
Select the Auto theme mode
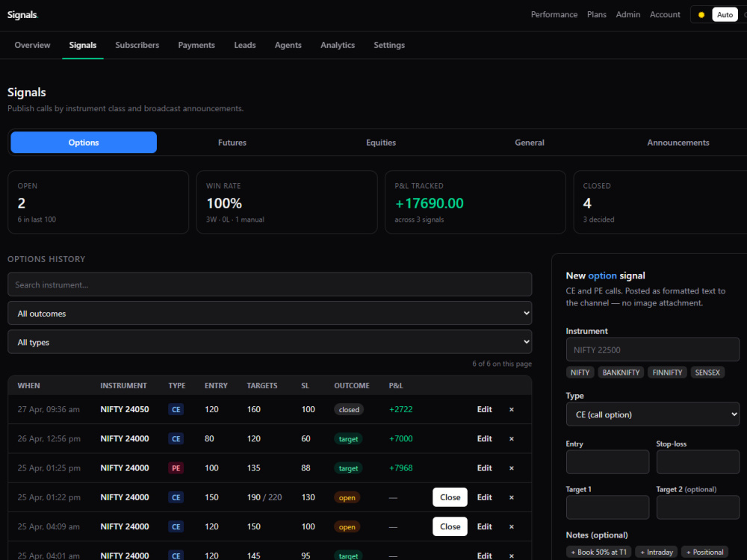coord(725,15)
